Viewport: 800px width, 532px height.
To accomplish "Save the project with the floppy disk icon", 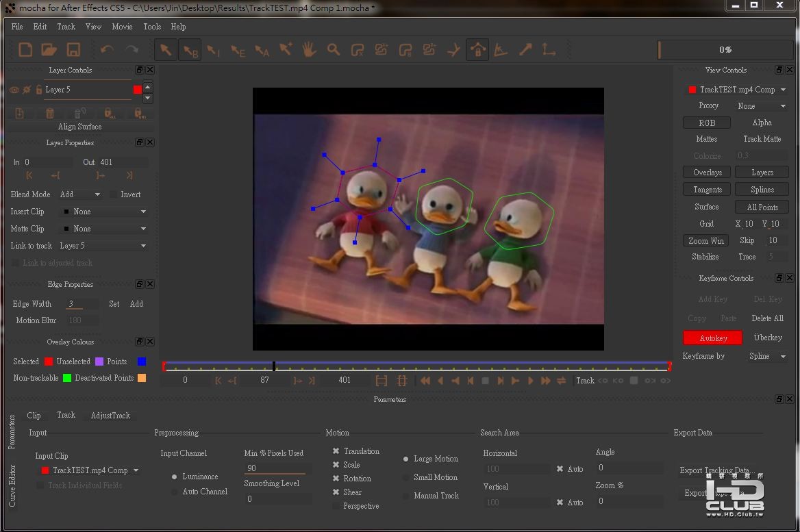I will point(73,49).
